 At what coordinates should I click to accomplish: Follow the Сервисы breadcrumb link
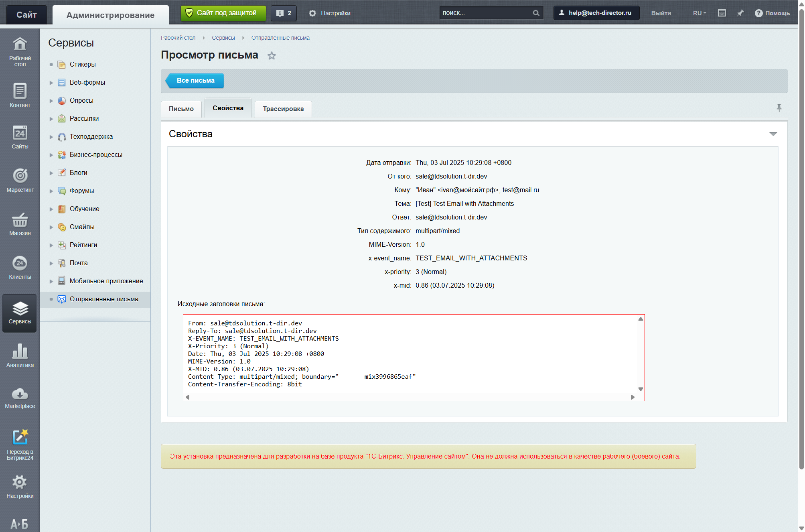point(223,38)
